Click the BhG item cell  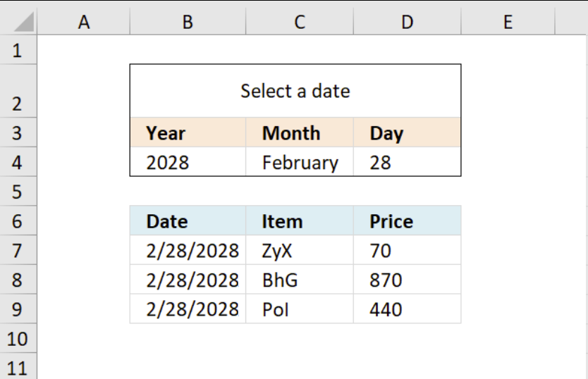pos(300,280)
